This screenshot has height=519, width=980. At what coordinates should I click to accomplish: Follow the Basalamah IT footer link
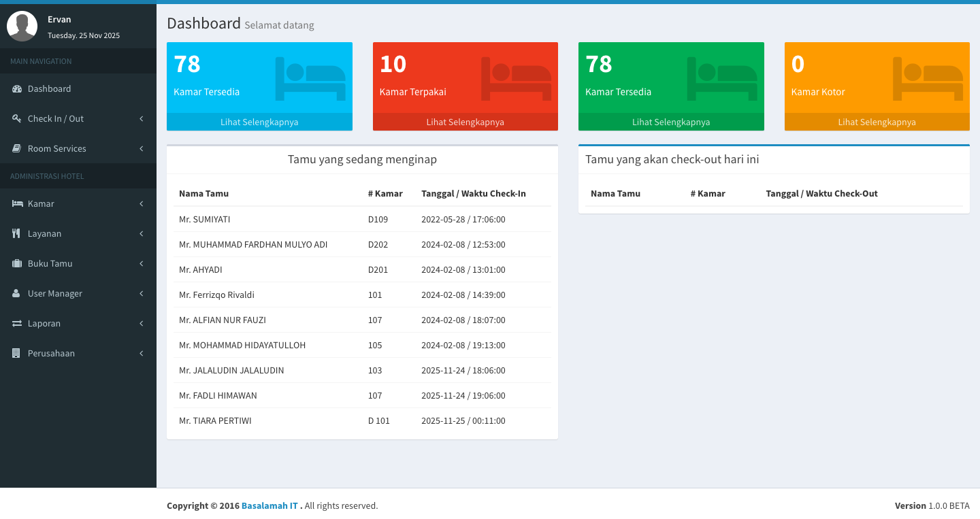269,506
